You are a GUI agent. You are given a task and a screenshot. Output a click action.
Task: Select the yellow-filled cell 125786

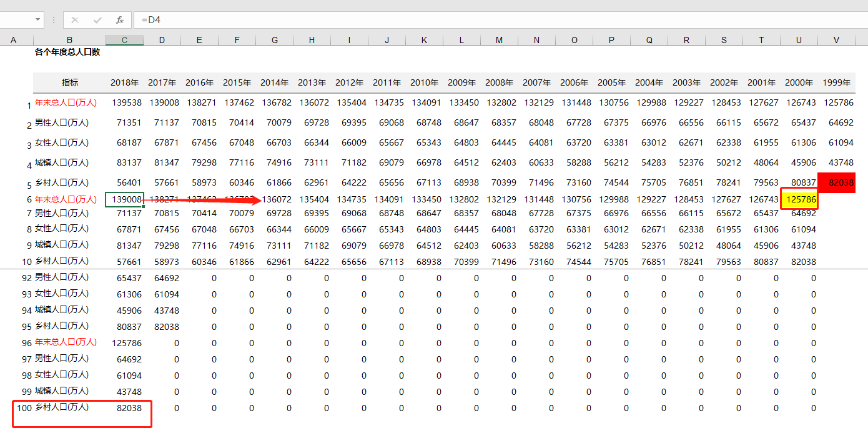[x=799, y=200]
